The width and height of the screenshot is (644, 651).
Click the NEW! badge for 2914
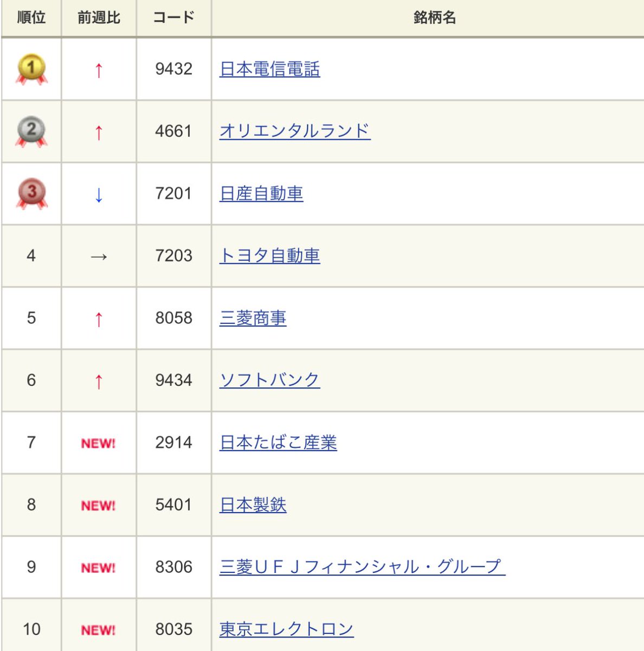(x=98, y=443)
